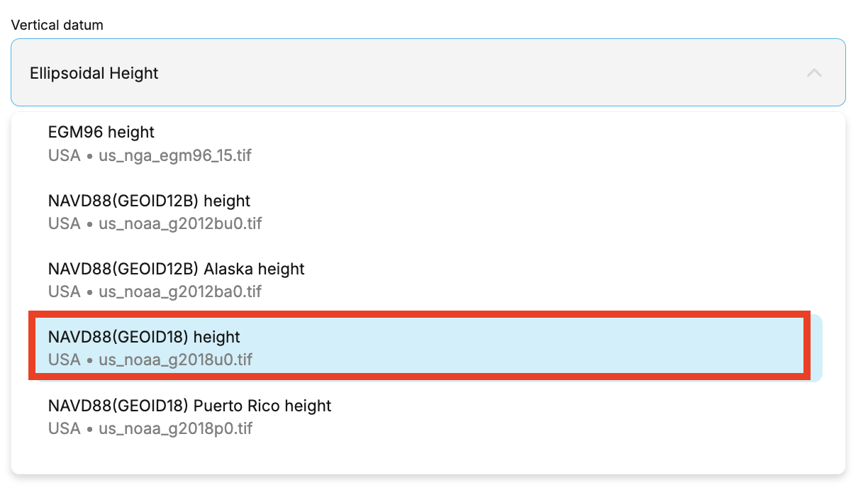The width and height of the screenshot is (868, 495).
Task: Click the us_noaa_g2018u0.tif file name
Action: (175, 360)
